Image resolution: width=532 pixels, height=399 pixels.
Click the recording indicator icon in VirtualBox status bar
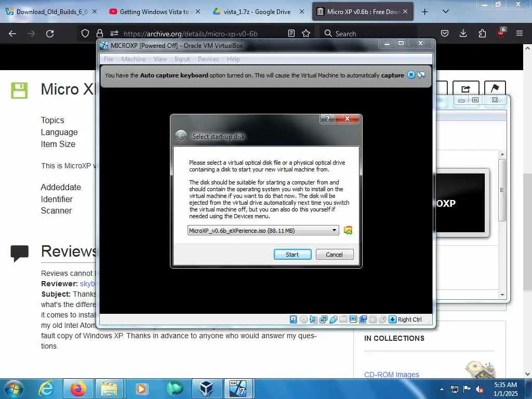(x=363, y=320)
